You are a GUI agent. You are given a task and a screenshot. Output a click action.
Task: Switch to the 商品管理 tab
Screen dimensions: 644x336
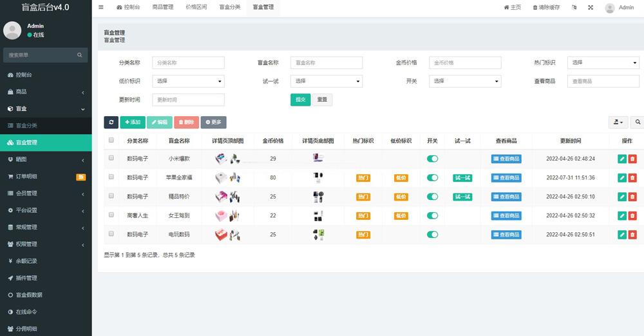pyautogui.click(x=162, y=8)
